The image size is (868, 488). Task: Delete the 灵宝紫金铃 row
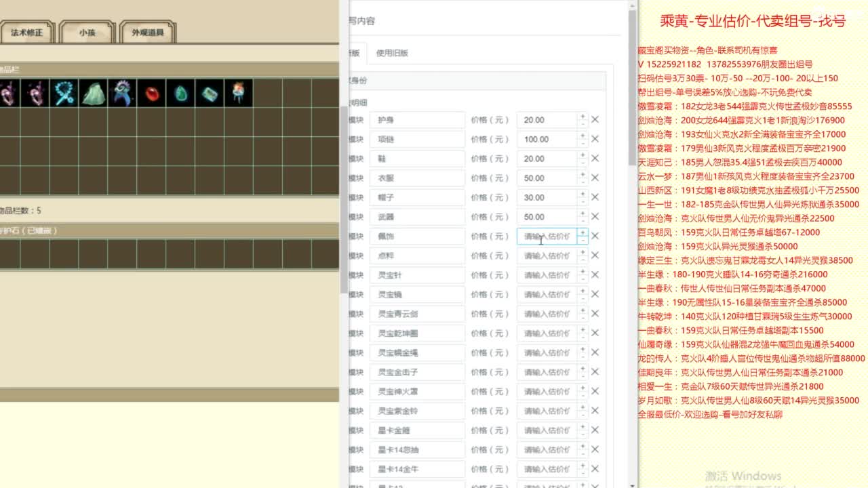click(595, 411)
